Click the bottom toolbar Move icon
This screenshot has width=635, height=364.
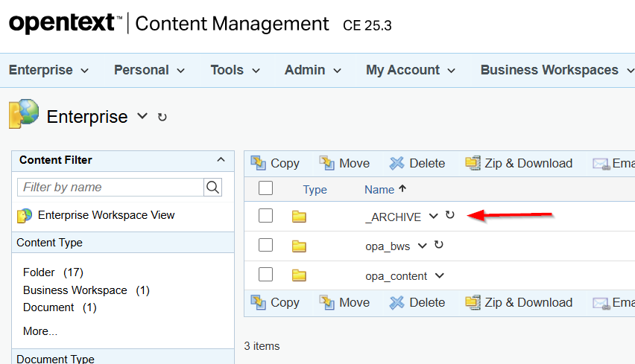pos(326,302)
